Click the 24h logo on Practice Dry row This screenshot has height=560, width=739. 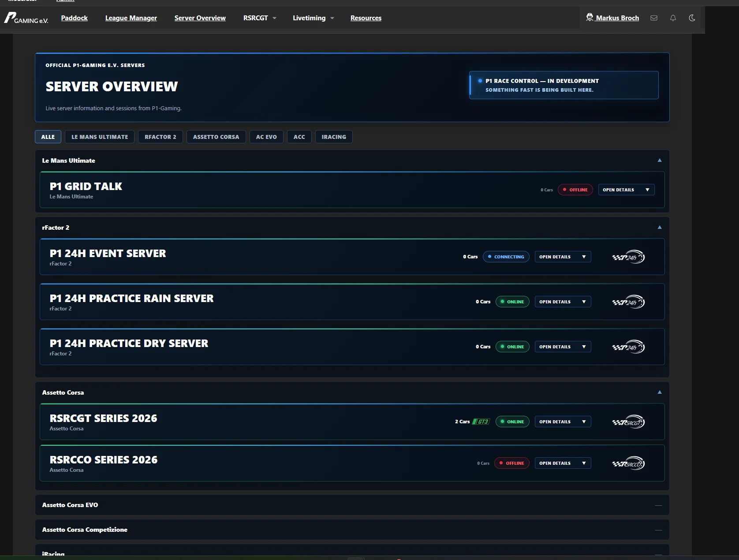pyautogui.click(x=629, y=347)
